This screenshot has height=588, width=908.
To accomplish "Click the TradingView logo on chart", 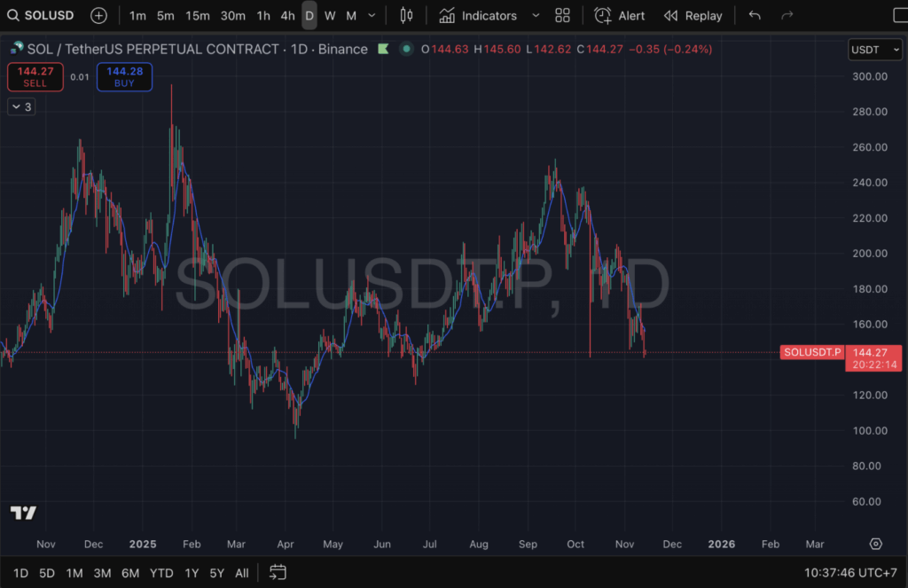I will pyautogui.click(x=23, y=513).
